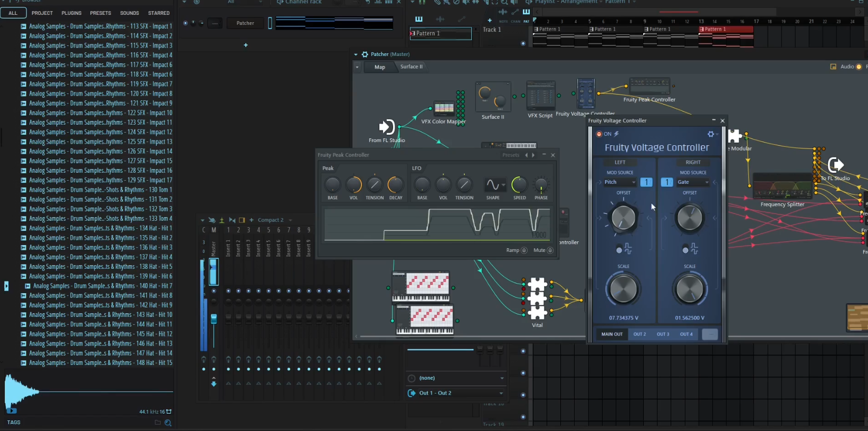Click the Master mixer volume fader
This screenshot has height=431, width=868.
[214, 318]
